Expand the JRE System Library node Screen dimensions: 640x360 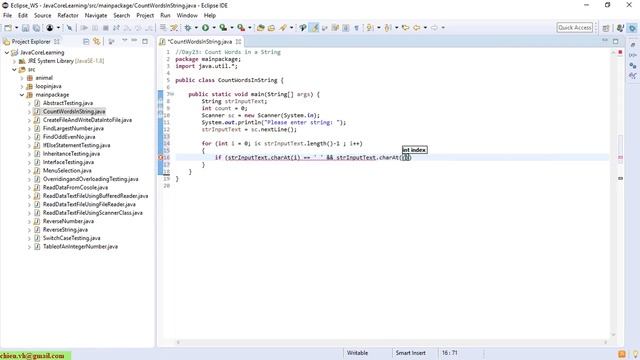pyautogui.click(x=15, y=61)
